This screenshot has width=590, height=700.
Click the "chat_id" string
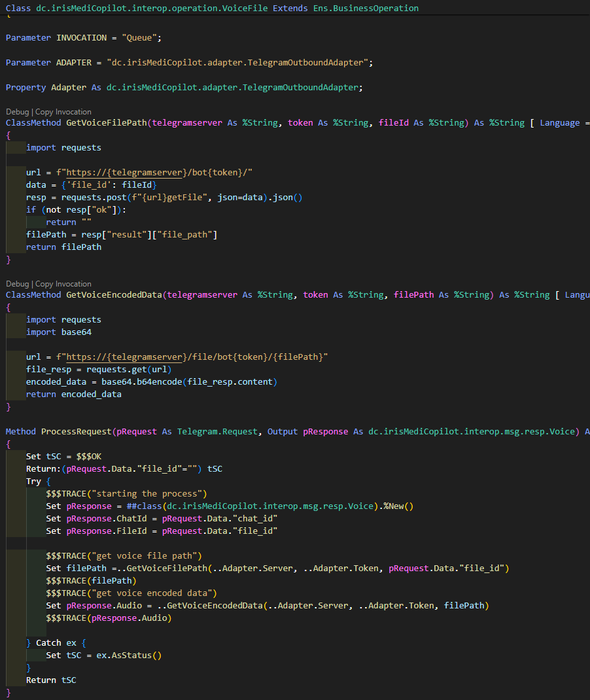(255, 519)
